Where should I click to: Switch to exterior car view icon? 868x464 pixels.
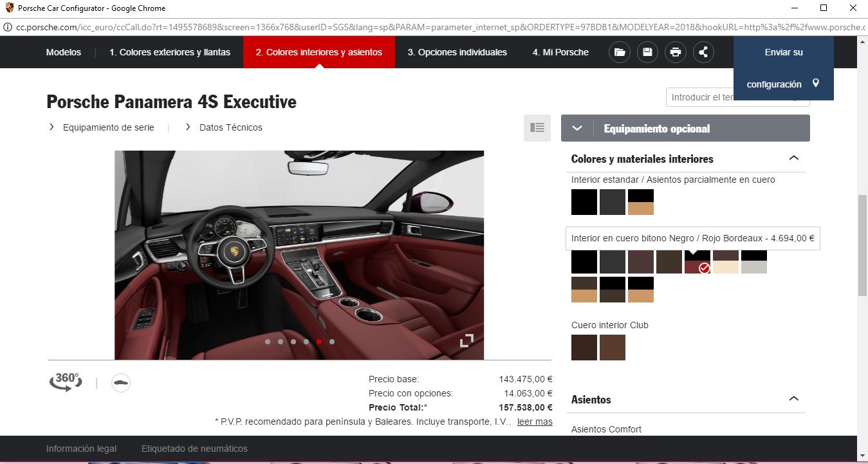click(x=120, y=383)
